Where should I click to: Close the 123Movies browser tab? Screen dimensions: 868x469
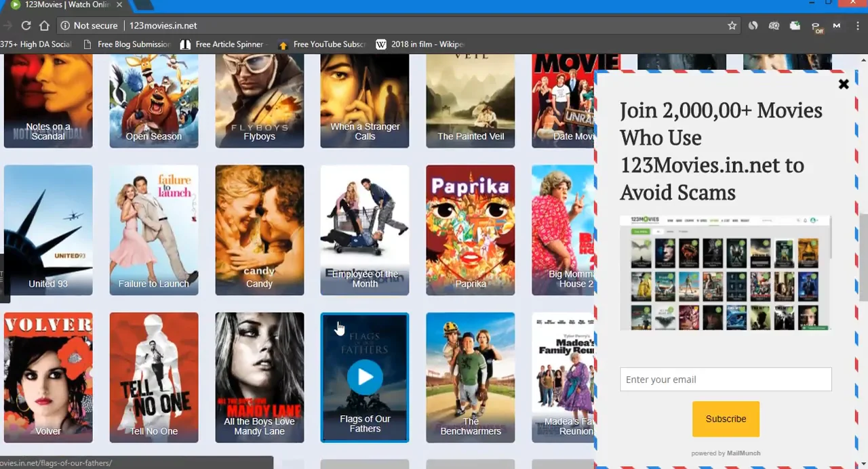click(x=119, y=5)
